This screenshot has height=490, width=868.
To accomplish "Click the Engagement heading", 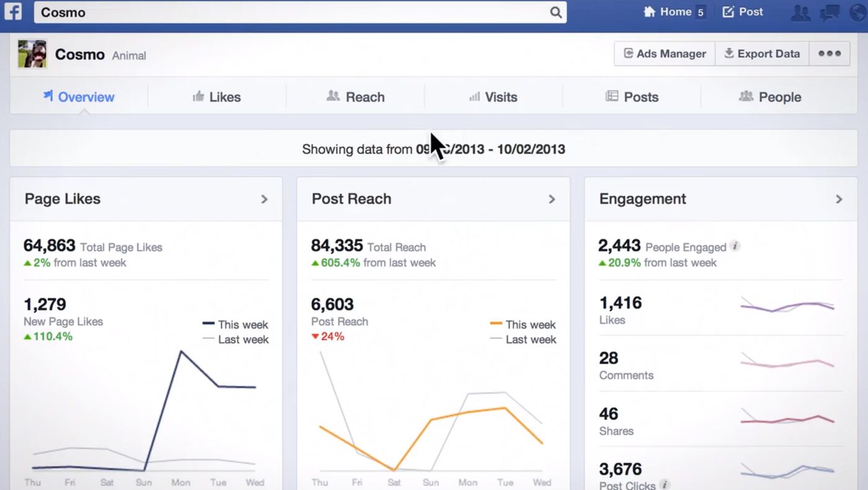I will point(642,199).
